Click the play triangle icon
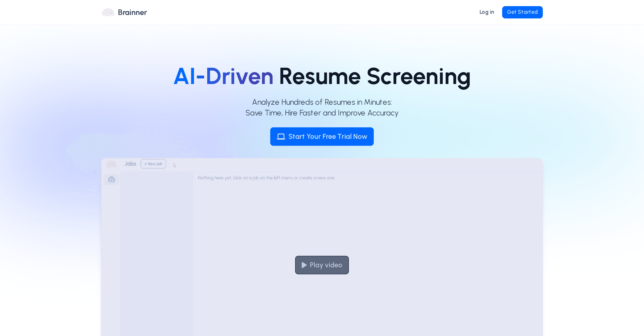The image size is (644, 336). point(304,265)
